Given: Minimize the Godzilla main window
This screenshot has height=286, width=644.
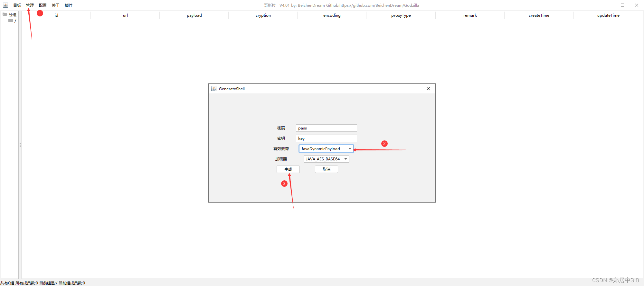Looking at the screenshot, I should [x=608, y=5].
